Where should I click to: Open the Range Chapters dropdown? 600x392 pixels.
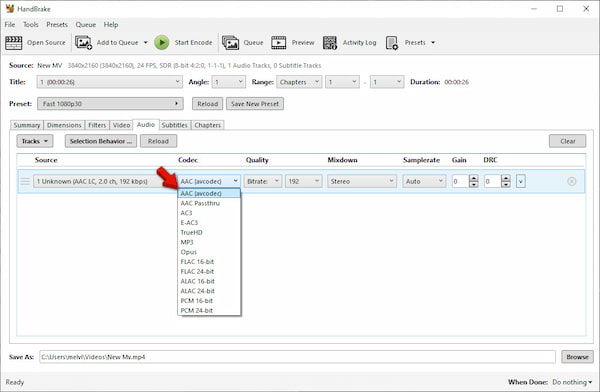[299, 82]
